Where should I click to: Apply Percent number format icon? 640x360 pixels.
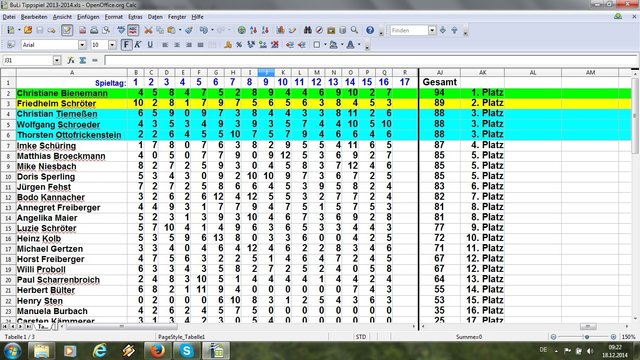[239, 45]
